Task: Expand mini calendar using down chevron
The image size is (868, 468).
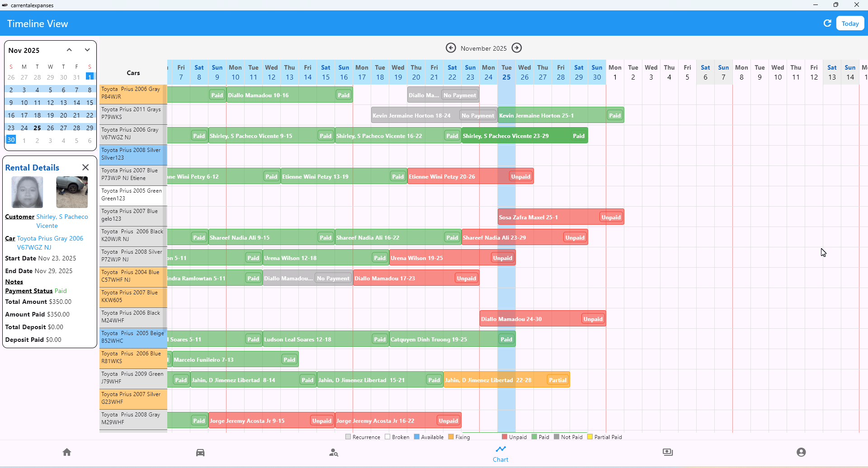Action: click(87, 50)
